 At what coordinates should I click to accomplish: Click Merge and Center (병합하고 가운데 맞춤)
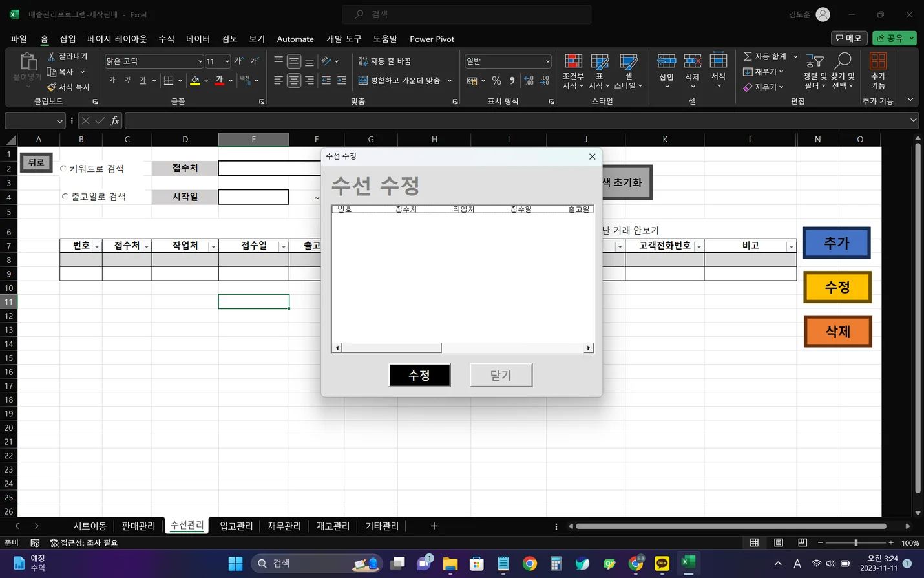coord(399,80)
